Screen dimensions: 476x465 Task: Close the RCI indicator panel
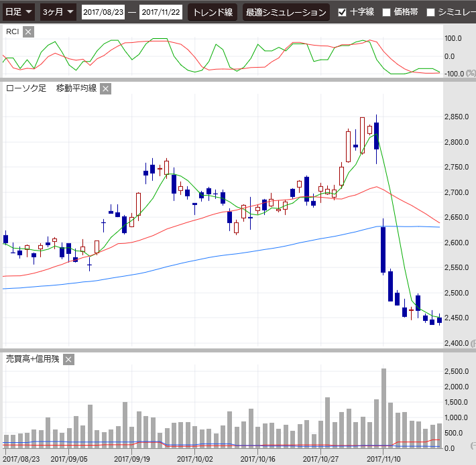[27, 32]
